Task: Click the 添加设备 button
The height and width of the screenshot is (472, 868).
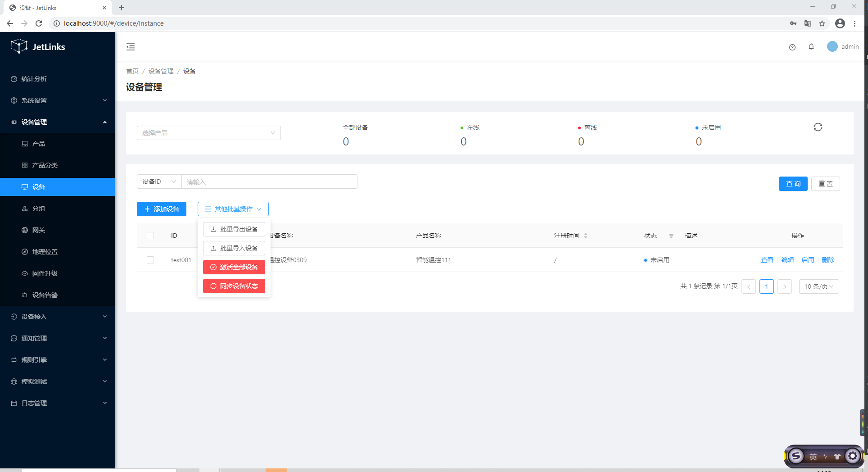Action: 162,209
